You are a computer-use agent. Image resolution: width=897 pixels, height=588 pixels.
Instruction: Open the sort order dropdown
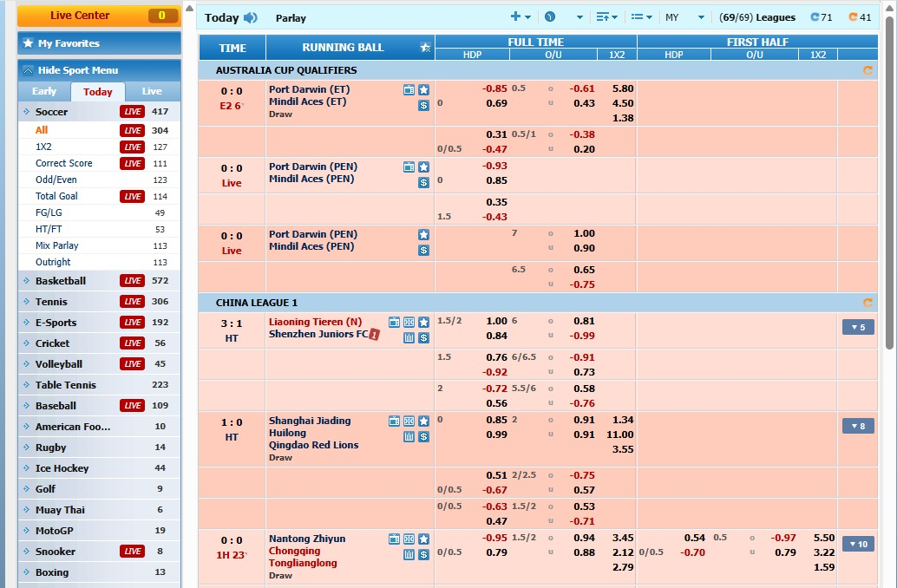tap(607, 17)
